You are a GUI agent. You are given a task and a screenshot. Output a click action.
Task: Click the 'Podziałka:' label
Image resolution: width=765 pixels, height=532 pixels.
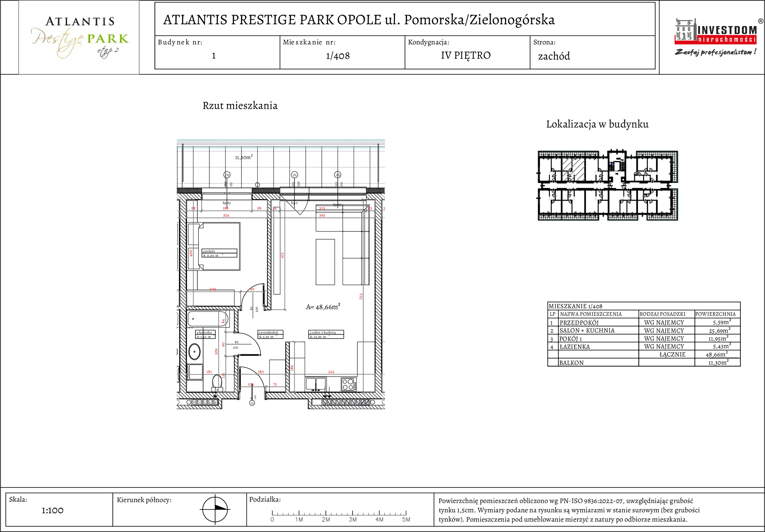pyautogui.click(x=265, y=499)
